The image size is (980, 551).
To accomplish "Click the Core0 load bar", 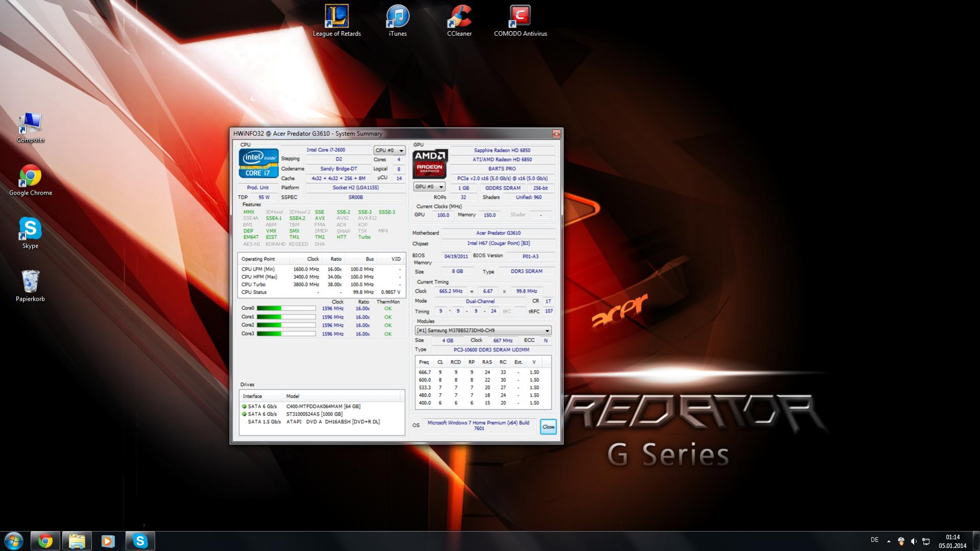I will pyautogui.click(x=286, y=308).
